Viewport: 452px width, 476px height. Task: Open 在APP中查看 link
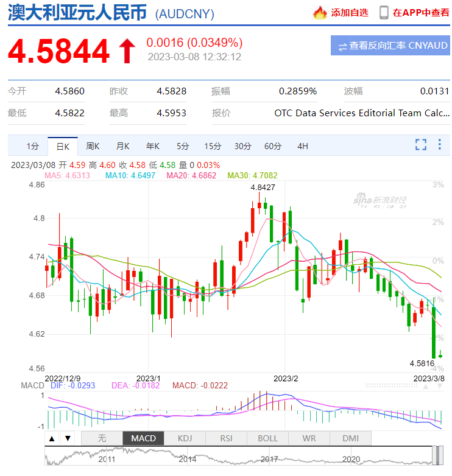(x=421, y=13)
